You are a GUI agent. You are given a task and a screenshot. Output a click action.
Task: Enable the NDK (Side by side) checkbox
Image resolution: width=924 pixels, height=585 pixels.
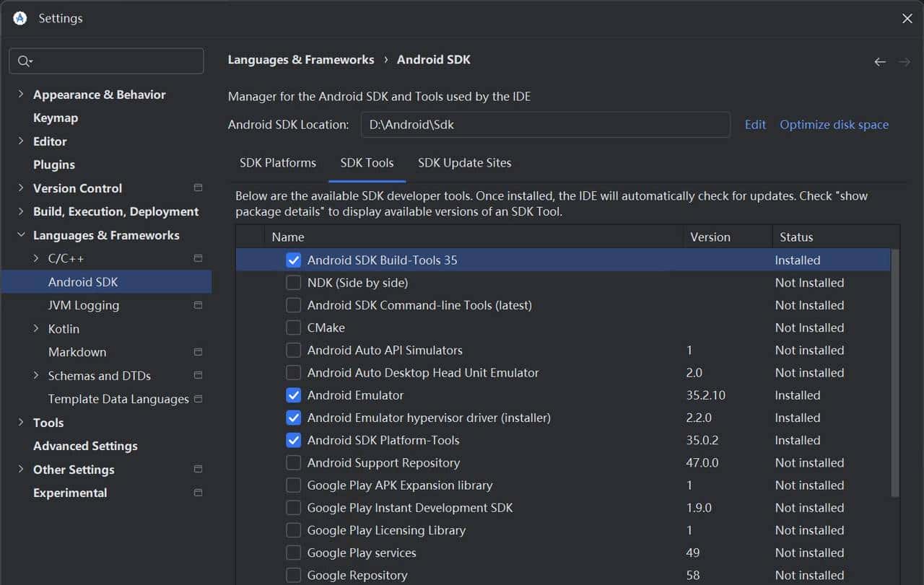point(294,283)
